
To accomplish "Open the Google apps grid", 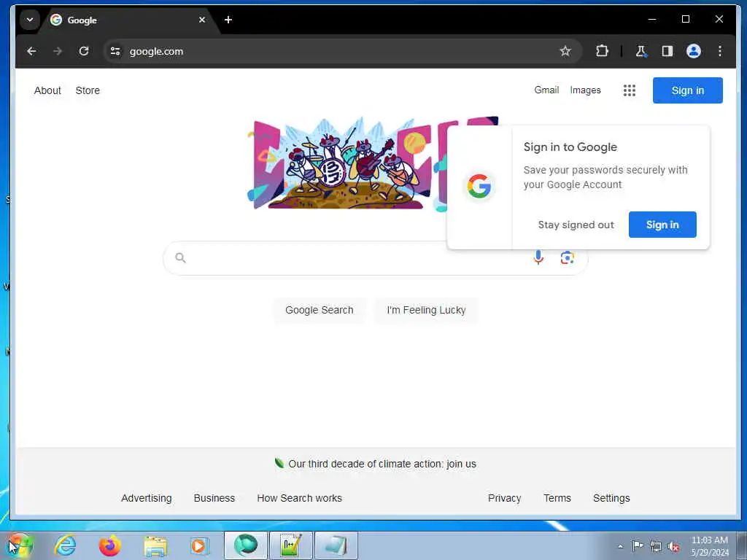I will pyautogui.click(x=630, y=90).
